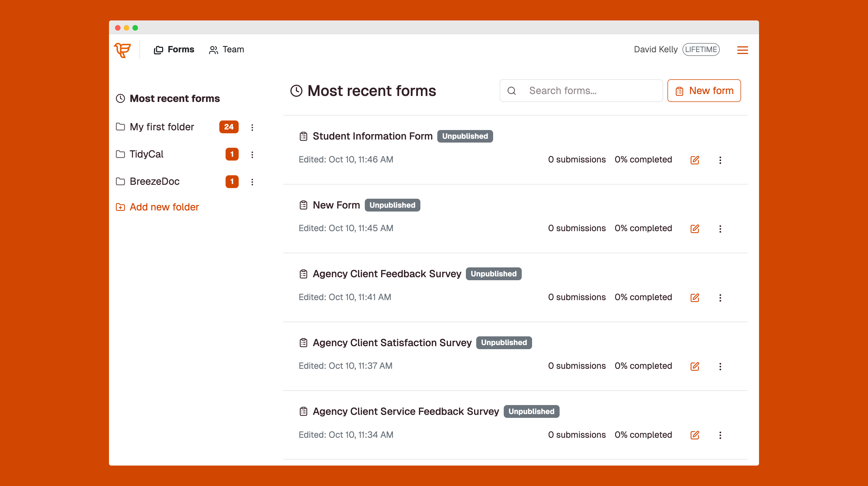Open the My first folder item

pyautogui.click(x=162, y=127)
